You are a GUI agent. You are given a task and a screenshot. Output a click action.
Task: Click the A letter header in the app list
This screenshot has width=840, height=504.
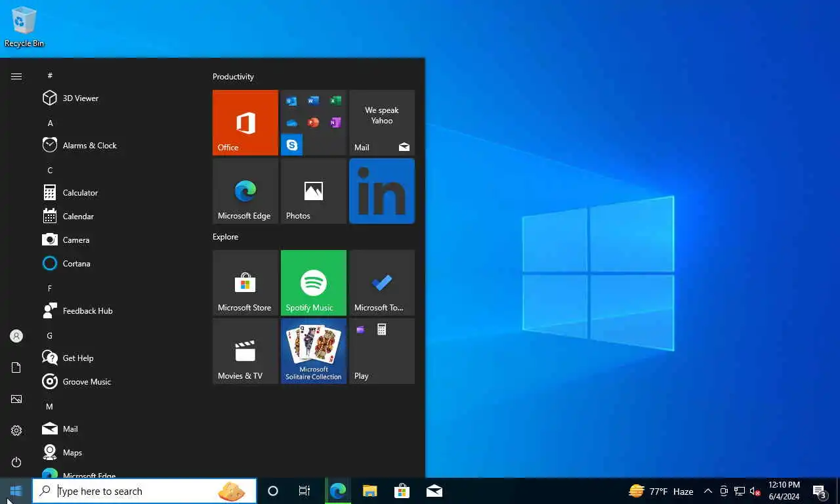[x=50, y=123]
